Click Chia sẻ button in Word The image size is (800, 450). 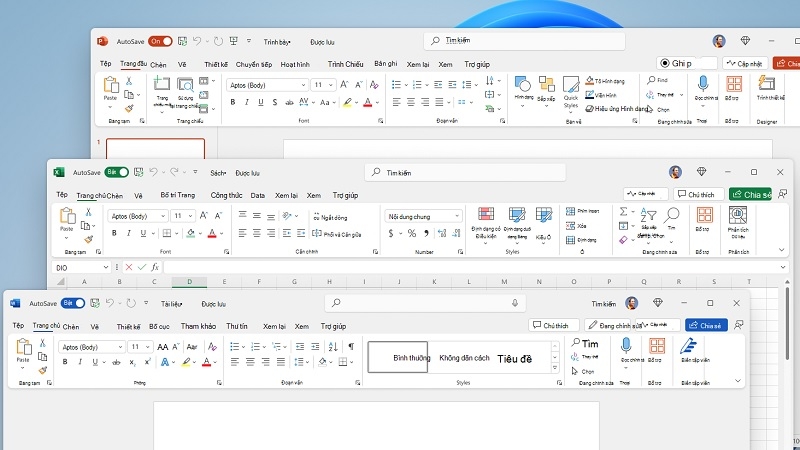(706, 325)
